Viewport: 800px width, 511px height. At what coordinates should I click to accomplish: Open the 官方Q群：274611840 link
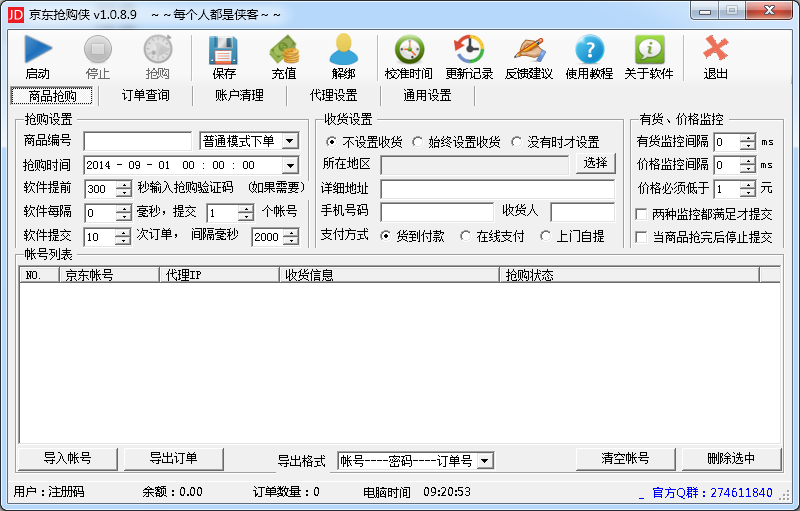point(712,493)
